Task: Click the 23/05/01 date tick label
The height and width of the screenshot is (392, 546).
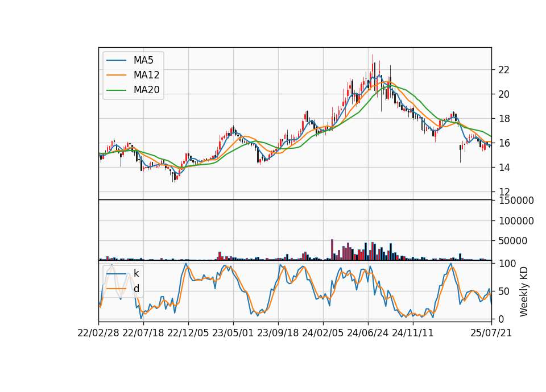Action: pos(233,333)
